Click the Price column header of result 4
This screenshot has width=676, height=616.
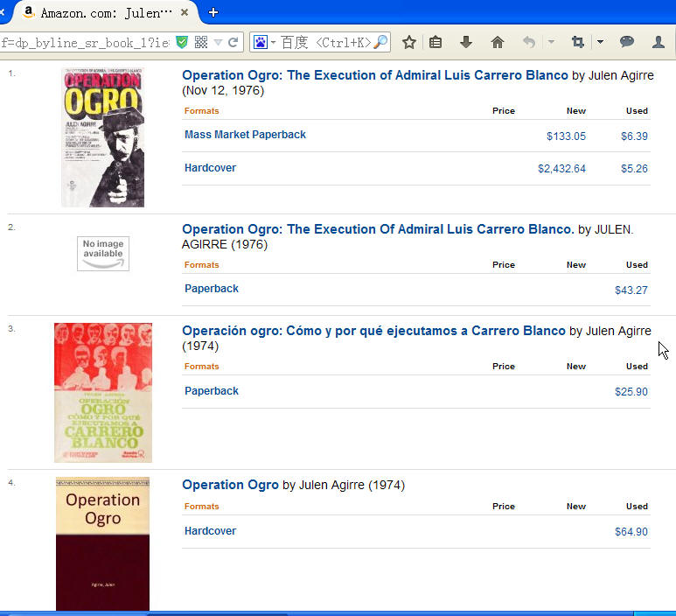pyautogui.click(x=504, y=507)
